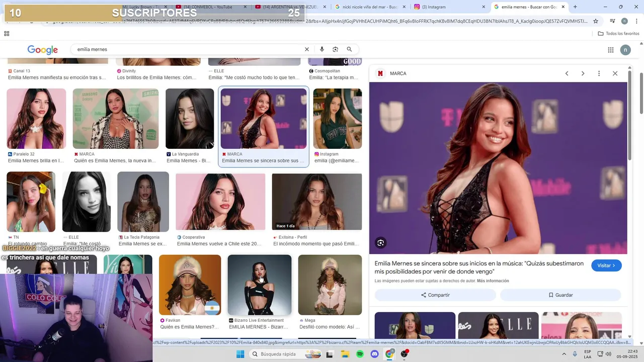The image size is (644, 362).
Task: Open the taskbar microphone indicator
Action: point(575,354)
